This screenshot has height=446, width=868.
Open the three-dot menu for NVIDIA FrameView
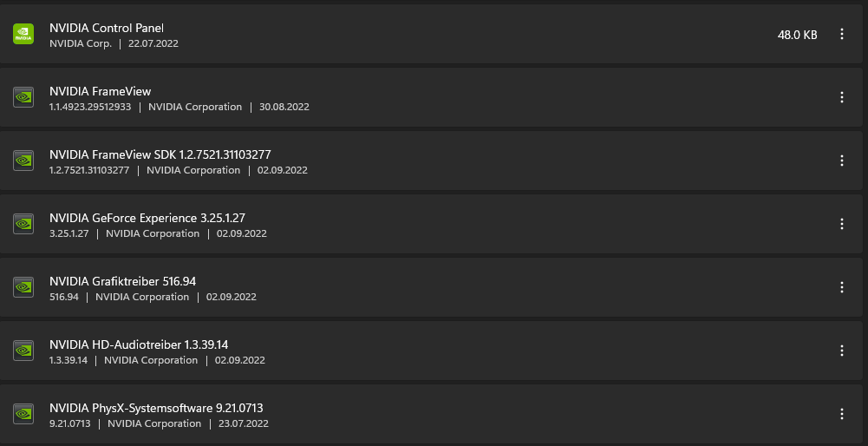[x=841, y=97]
